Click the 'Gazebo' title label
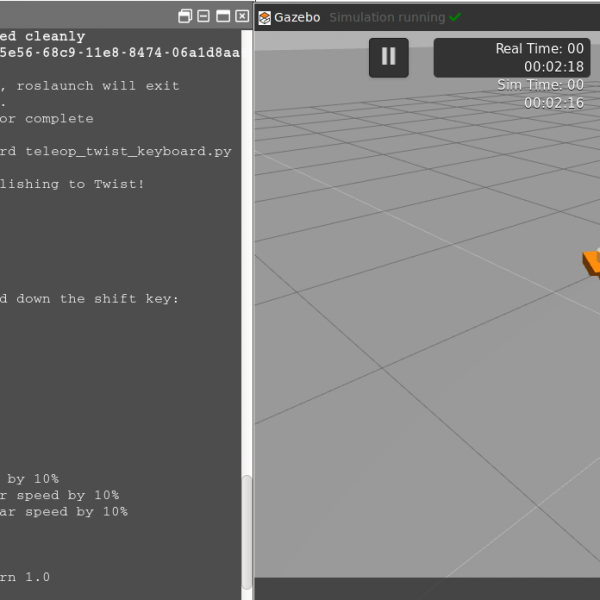600x600 pixels. [x=297, y=18]
